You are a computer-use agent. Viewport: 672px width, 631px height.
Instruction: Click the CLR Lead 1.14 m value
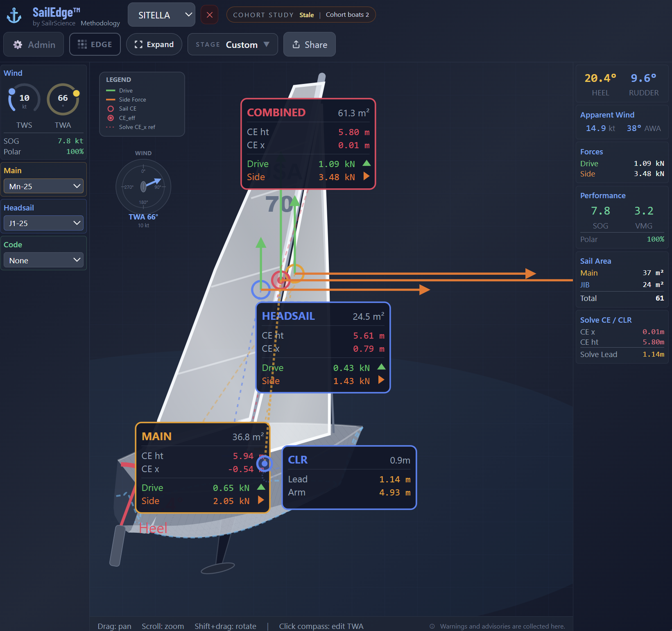(x=395, y=479)
